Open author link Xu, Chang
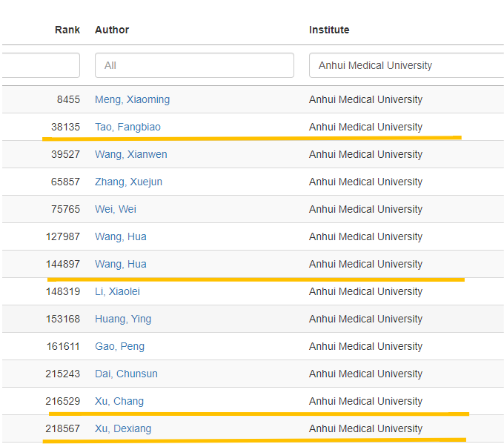 (x=119, y=401)
